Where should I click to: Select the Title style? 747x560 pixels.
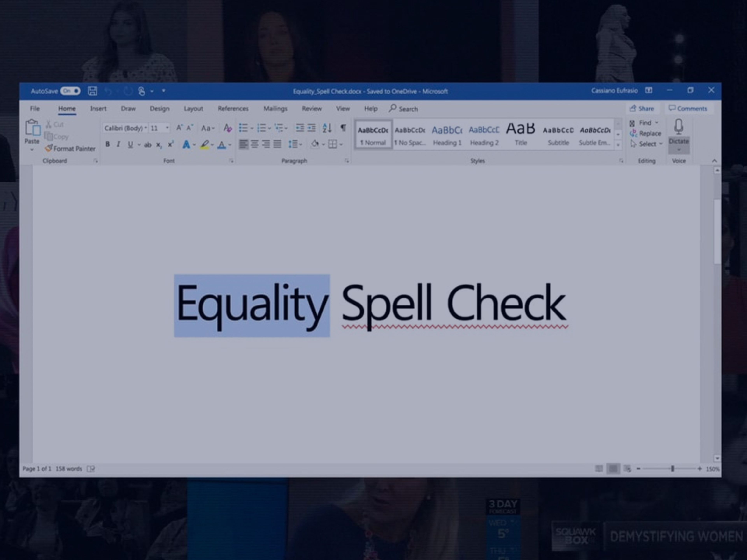pos(521,135)
